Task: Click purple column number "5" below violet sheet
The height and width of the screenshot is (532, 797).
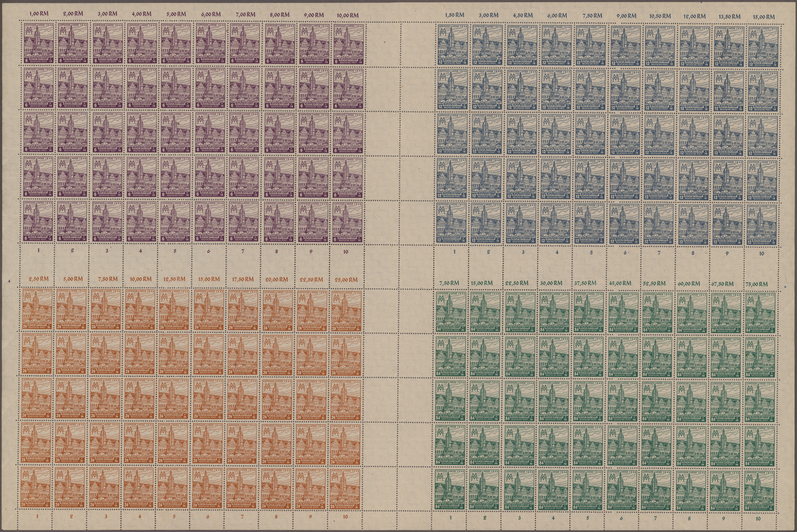Action: pyautogui.click(x=175, y=251)
